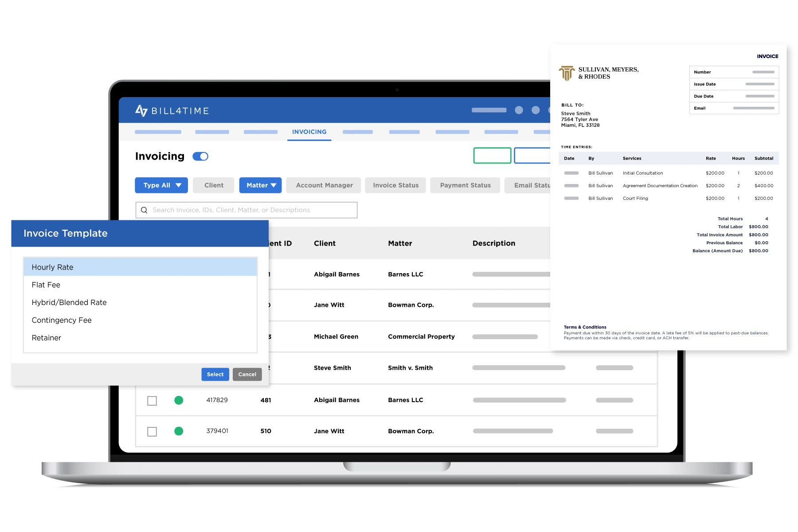Click Initial Consultation service entry
798x532 pixels.
point(643,173)
